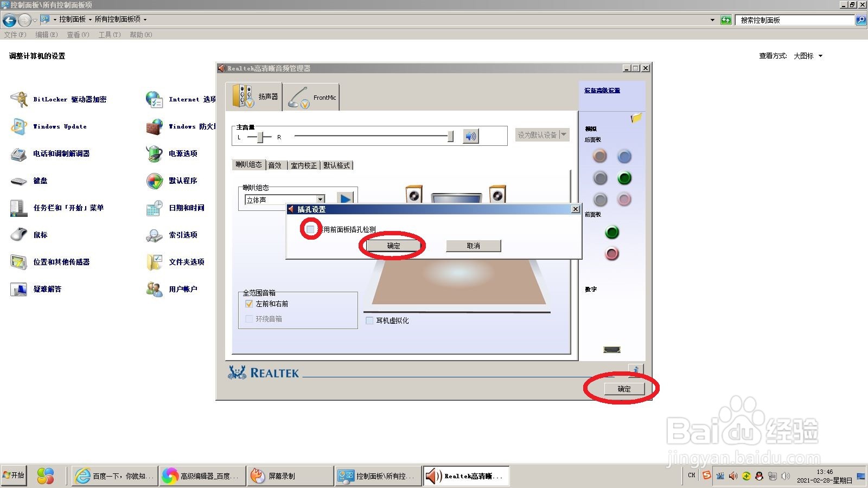
Task: Open the yellow folder jack settings icon
Action: 636,118
